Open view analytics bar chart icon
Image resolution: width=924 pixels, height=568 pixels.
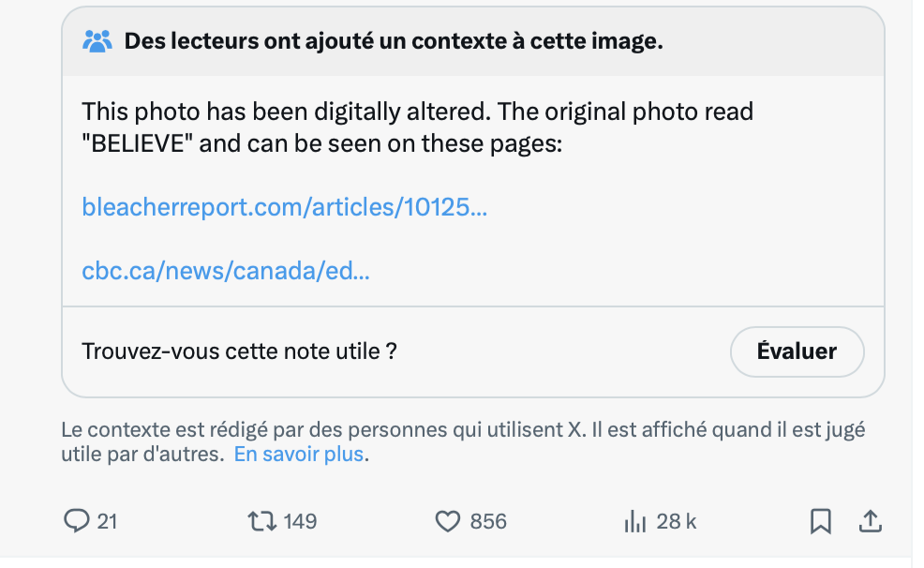[x=634, y=522]
